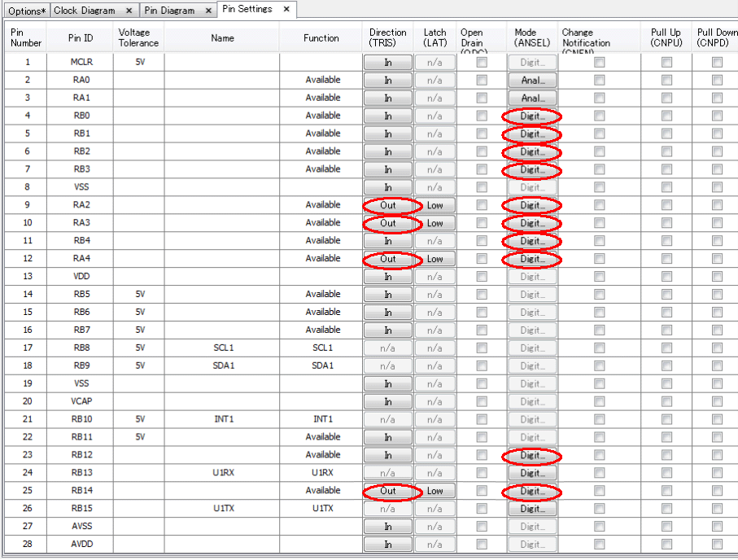Close the Clock Diagram tab
Viewport: 738px width, 560px height.
(129, 11)
